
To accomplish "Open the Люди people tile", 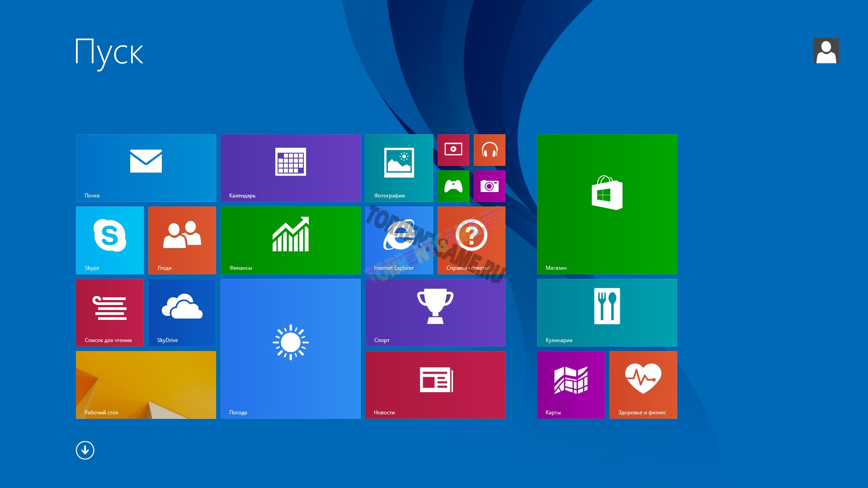I will tap(182, 240).
